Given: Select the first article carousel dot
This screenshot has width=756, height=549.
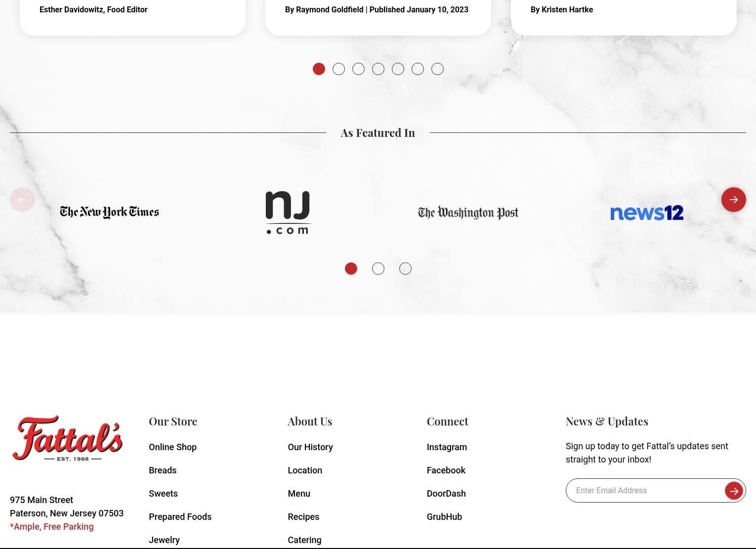Looking at the screenshot, I should [319, 69].
